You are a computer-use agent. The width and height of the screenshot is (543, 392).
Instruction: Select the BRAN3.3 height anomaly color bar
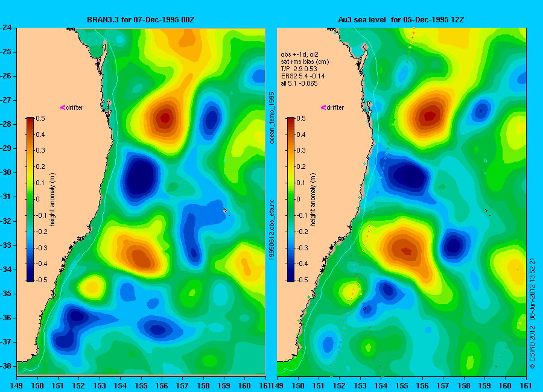[30, 200]
